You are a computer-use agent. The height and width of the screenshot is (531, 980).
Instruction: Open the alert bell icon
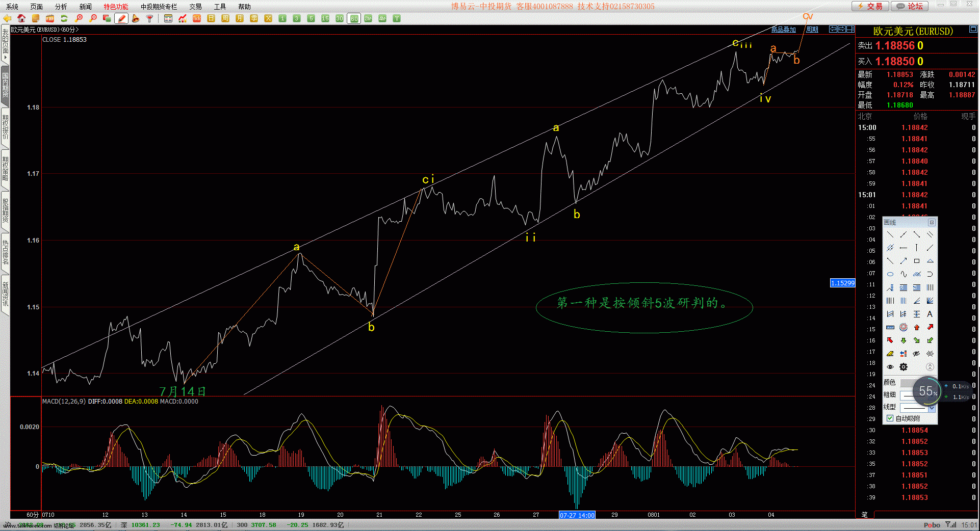tap(136, 18)
